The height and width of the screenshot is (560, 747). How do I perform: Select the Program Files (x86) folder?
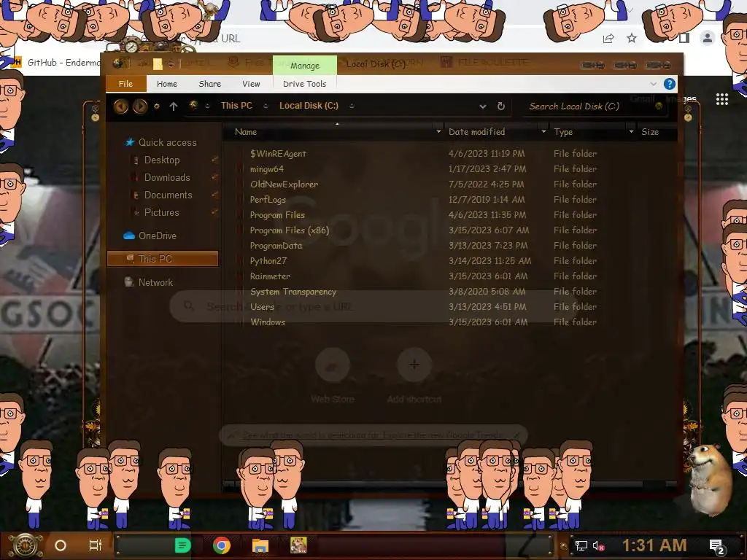[289, 230]
